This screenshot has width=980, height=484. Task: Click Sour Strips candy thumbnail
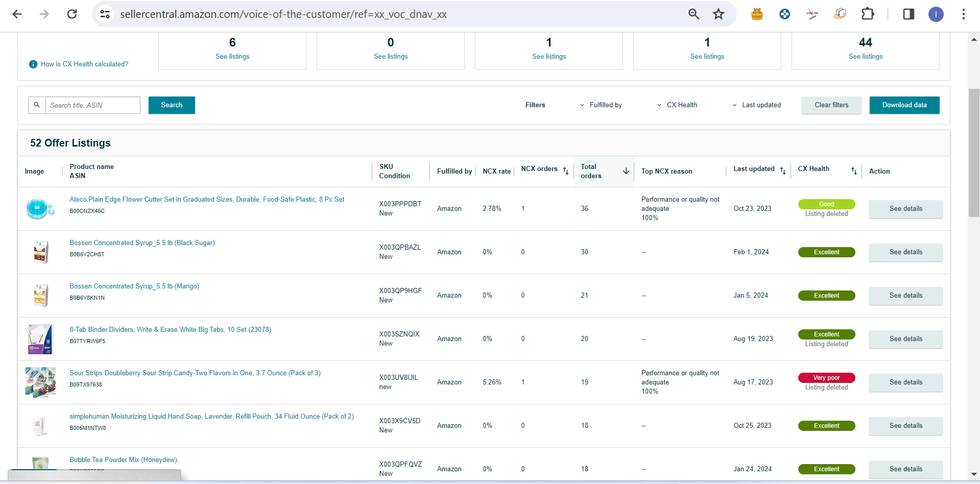coord(40,382)
